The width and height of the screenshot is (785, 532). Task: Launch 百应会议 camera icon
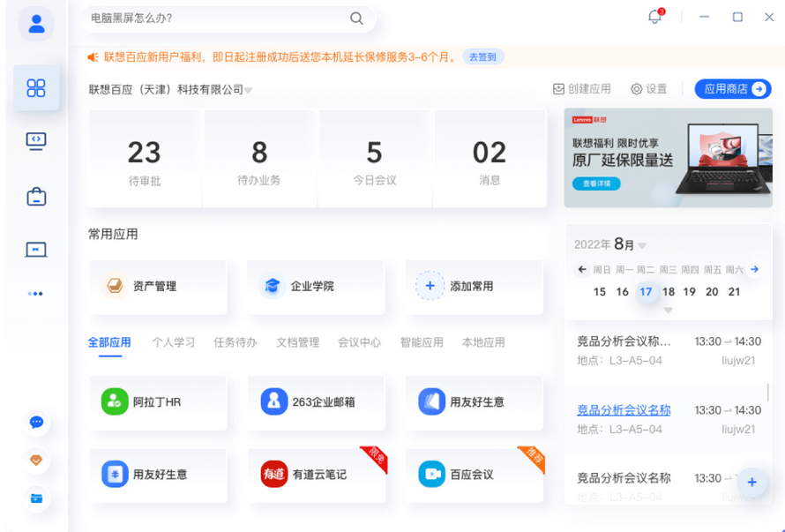[431, 474]
